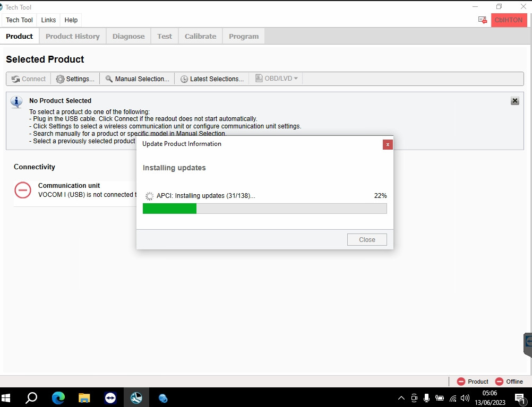Dismiss the No Product Selected info box
The height and width of the screenshot is (407, 532).
[x=514, y=101]
